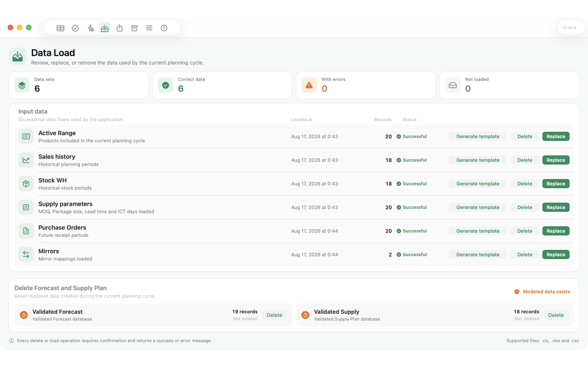This screenshot has height=368, width=588.
Task: Click the Data Load header icon
Action: click(x=17, y=56)
